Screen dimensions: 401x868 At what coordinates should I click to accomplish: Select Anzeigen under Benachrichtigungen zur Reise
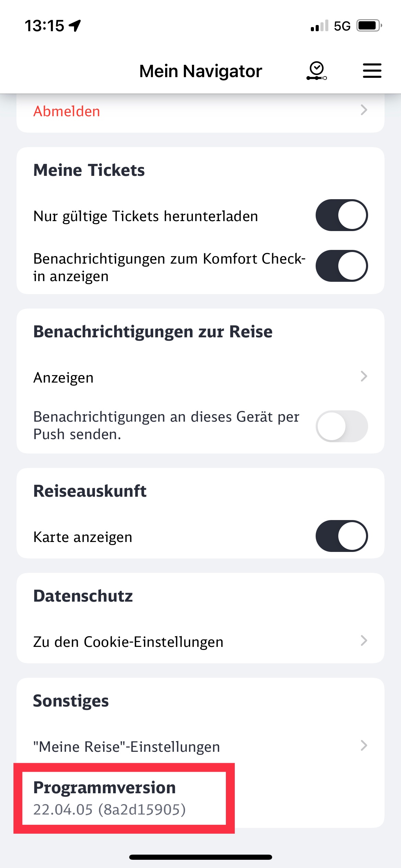63,378
